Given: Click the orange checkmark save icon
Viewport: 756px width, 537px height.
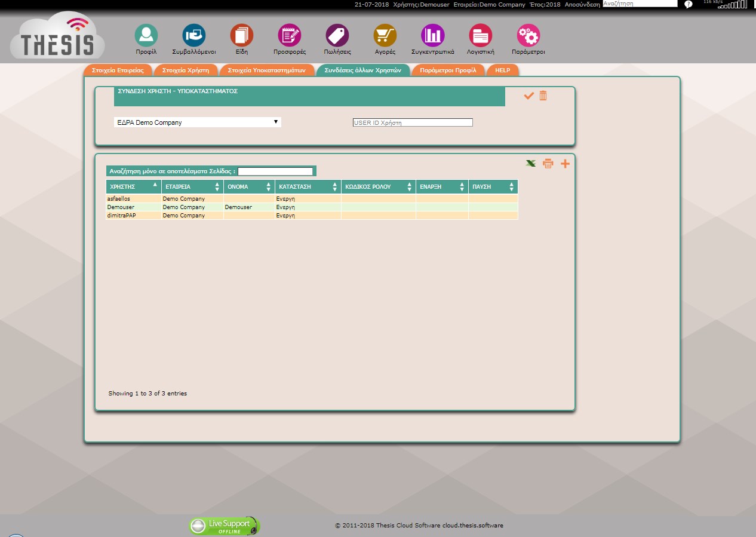Looking at the screenshot, I should (528, 96).
